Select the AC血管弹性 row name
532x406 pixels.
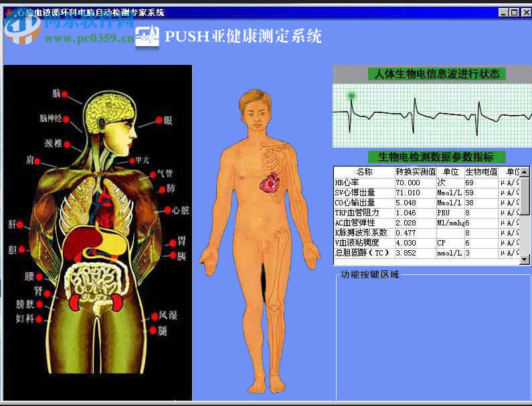tap(355, 223)
